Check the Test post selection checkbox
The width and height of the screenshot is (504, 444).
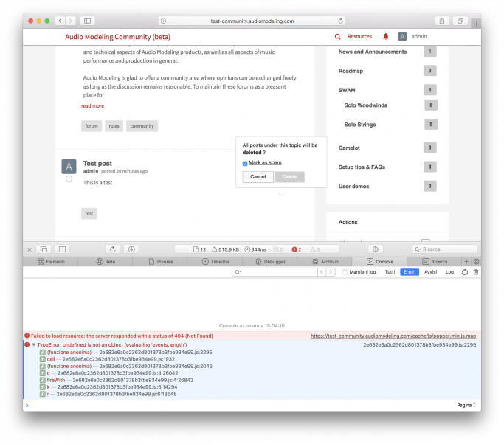coord(69,179)
